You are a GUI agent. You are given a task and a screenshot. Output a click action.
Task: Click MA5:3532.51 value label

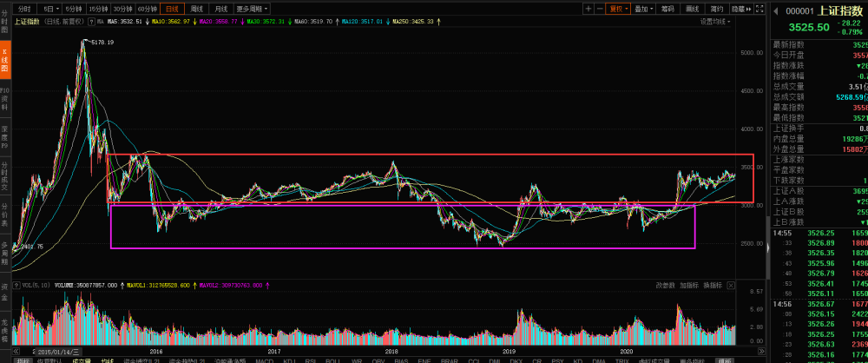[x=124, y=23]
